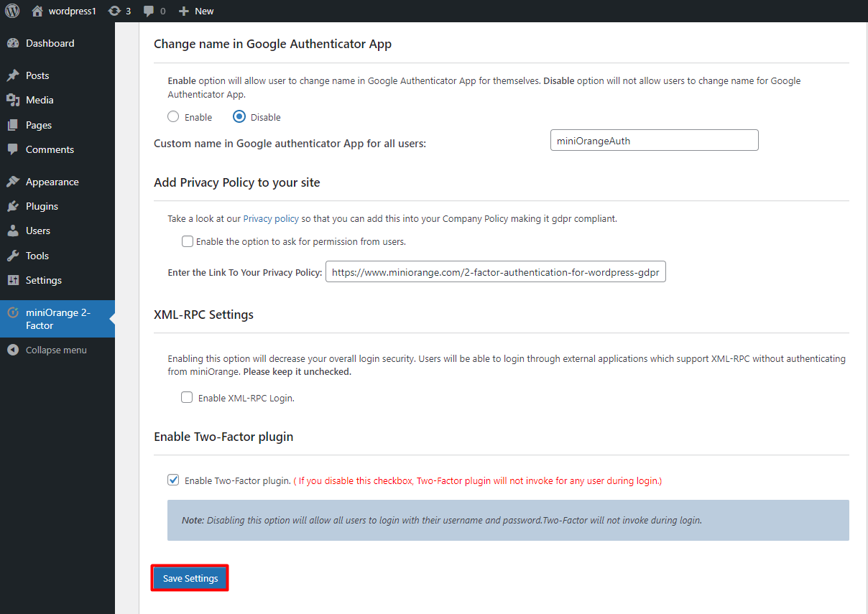868x614 pixels.
Task: Click the XML-RPC Settings heading
Action: 203,315
